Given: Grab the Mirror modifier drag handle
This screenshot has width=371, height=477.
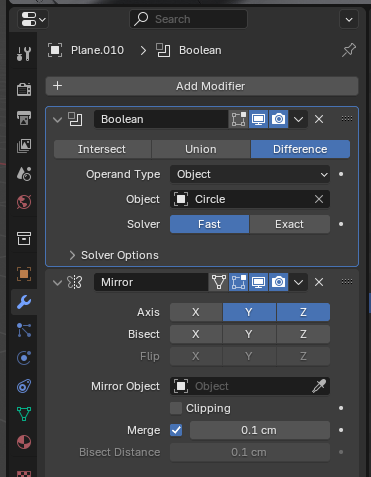Looking at the screenshot, I should click(x=347, y=282).
